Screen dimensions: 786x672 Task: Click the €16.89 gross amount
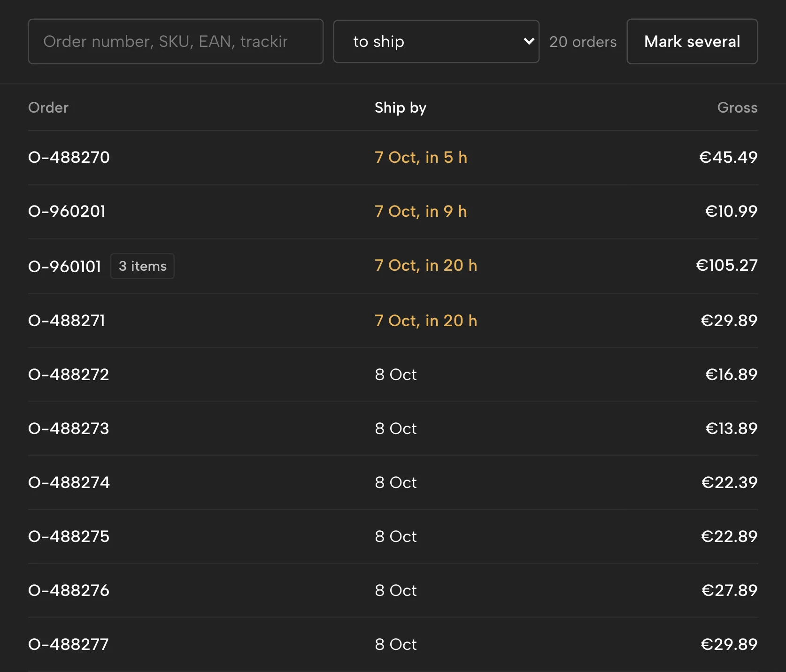(x=731, y=374)
